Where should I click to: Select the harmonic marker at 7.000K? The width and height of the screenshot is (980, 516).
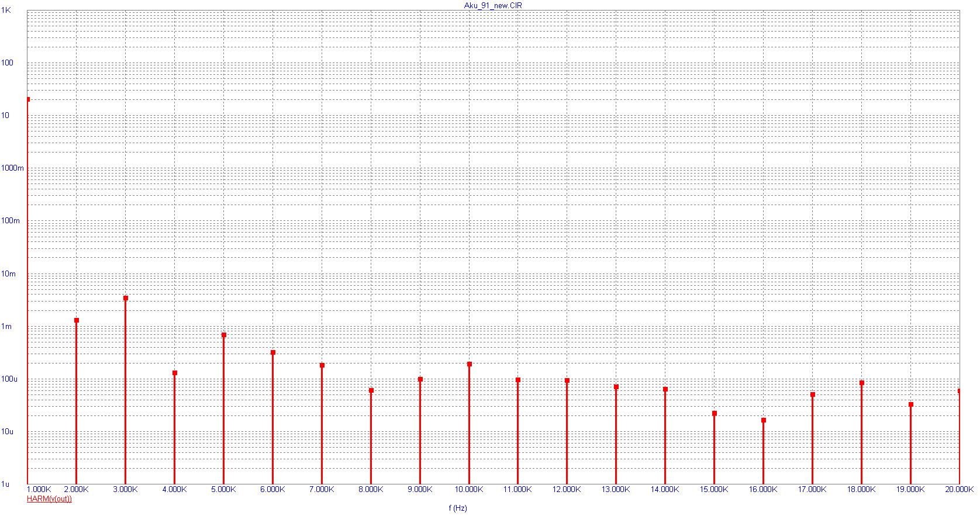click(x=322, y=365)
